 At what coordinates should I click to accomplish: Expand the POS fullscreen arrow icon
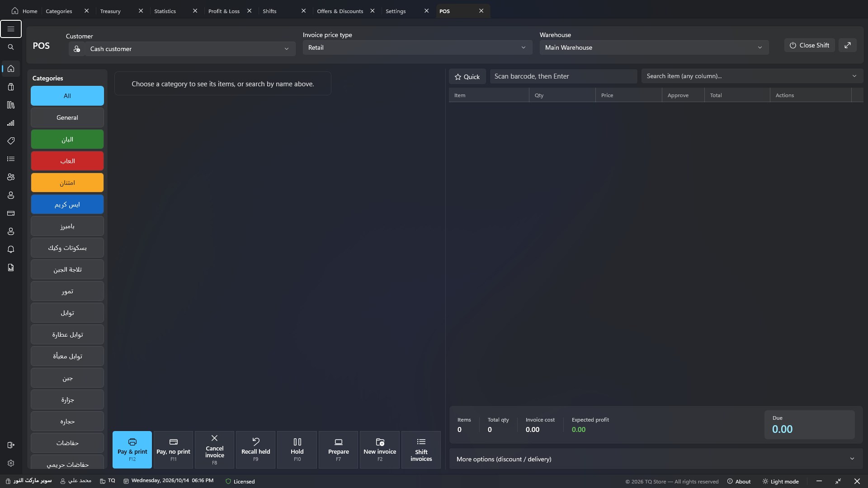[848, 45]
